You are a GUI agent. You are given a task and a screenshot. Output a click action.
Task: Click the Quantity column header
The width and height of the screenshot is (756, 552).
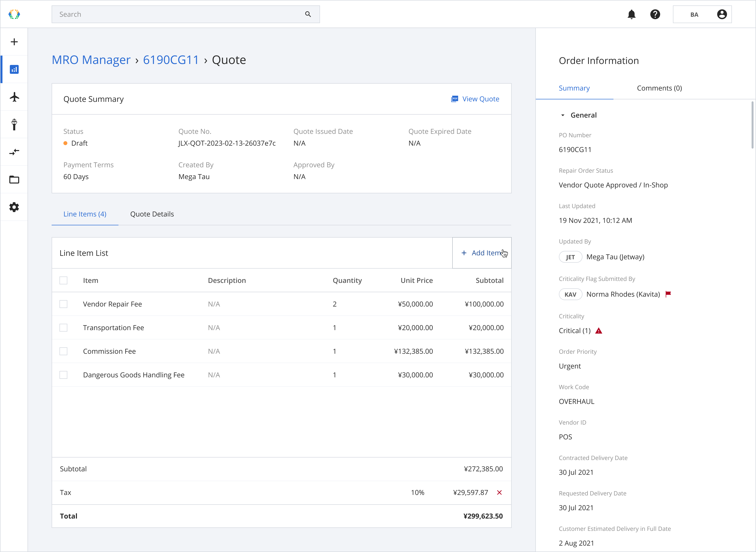(x=347, y=281)
